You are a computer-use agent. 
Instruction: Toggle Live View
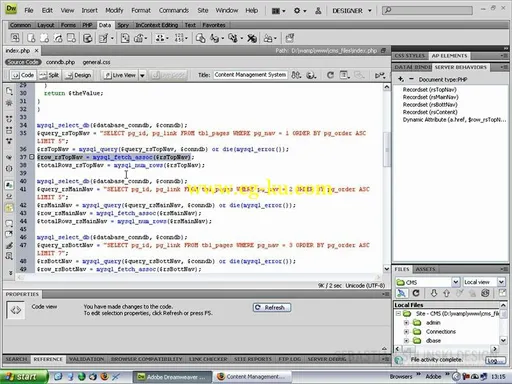pos(120,75)
